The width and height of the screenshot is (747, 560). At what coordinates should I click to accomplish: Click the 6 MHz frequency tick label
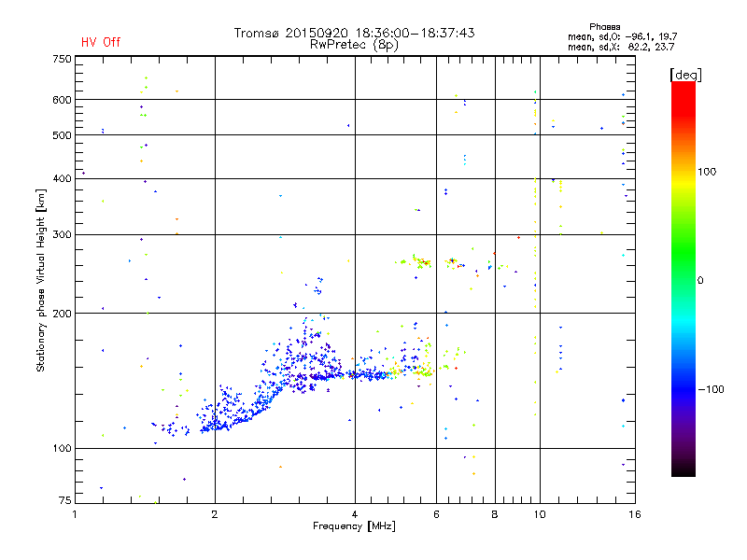coord(436,514)
